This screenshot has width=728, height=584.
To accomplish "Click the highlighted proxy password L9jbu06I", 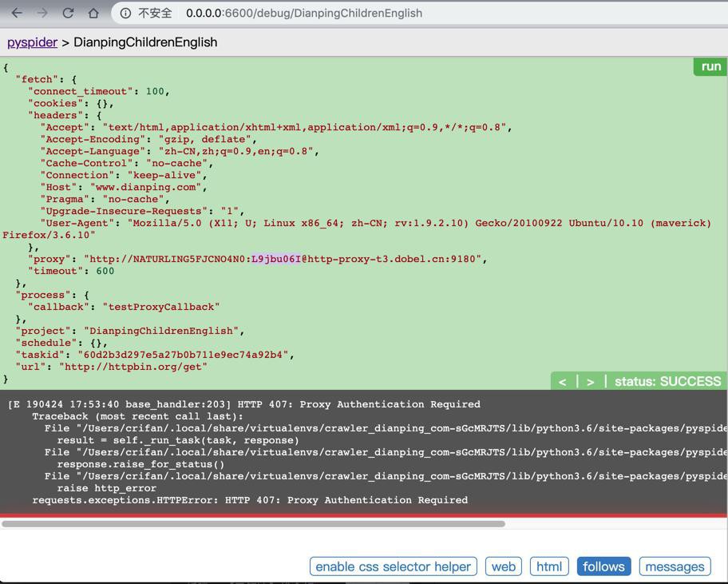I will [276, 259].
